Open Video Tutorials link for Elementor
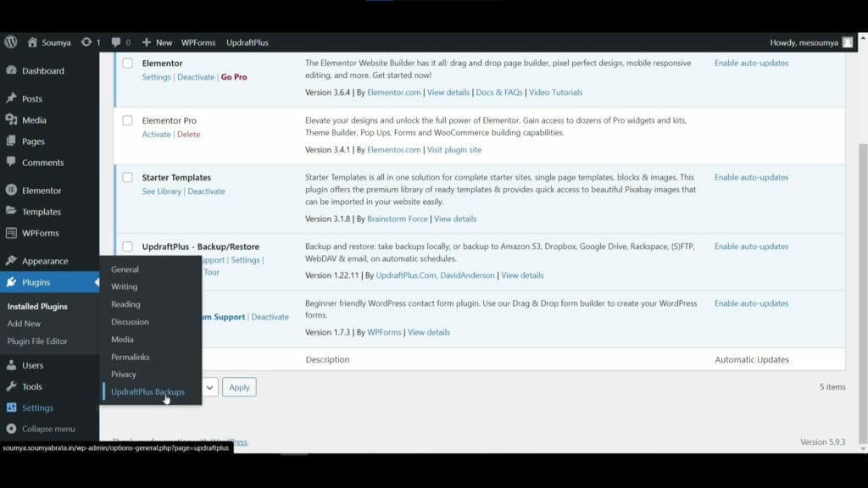This screenshot has height=488, width=868. tap(555, 92)
